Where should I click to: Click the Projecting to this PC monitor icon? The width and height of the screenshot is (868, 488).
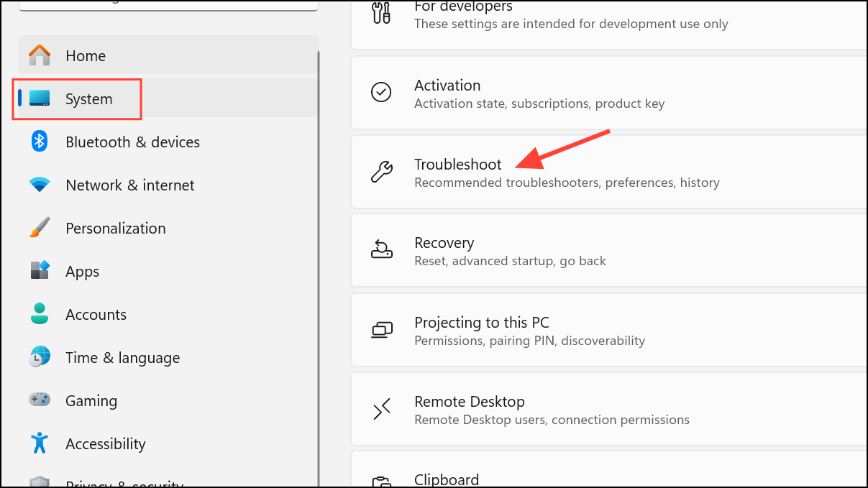[382, 329]
